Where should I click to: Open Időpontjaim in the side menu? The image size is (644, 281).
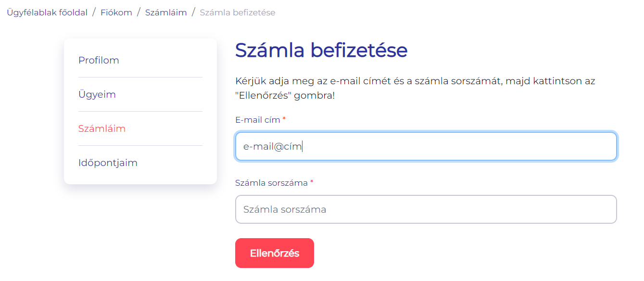click(x=108, y=163)
